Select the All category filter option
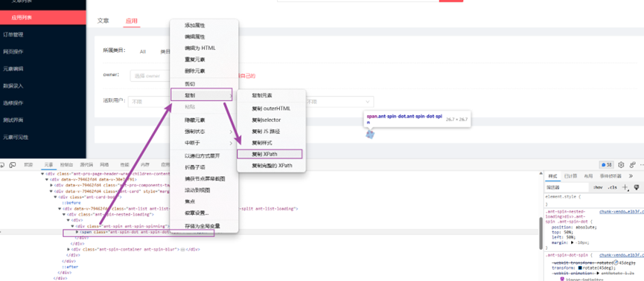Viewport: 644px width, 281px height. 142,52
